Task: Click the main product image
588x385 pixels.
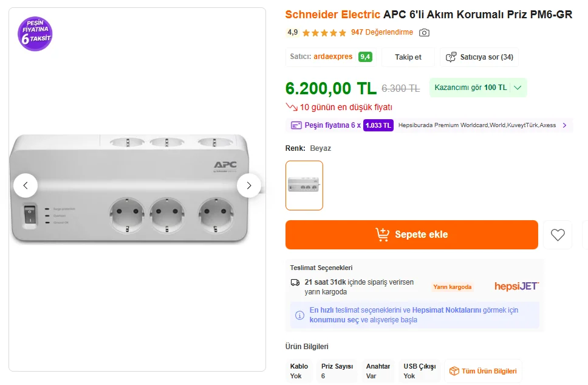Action: (137, 189)
